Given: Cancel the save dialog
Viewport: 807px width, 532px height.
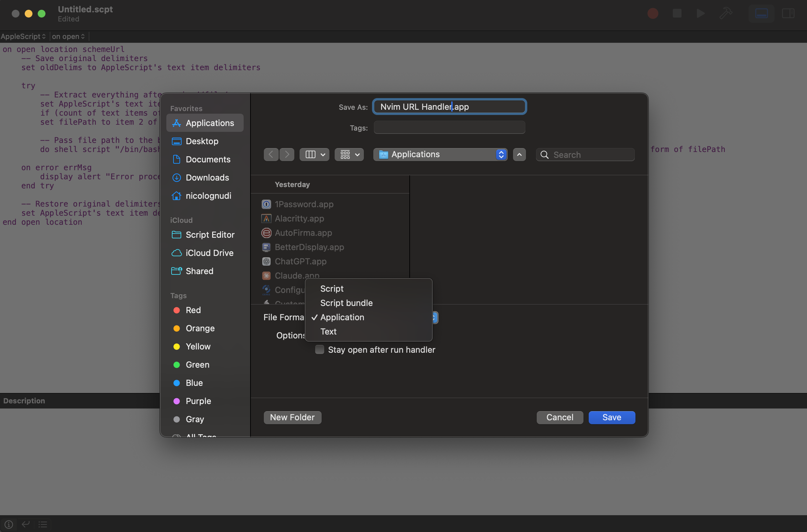Looking at the screenshot, I should (x=560, y=417).
